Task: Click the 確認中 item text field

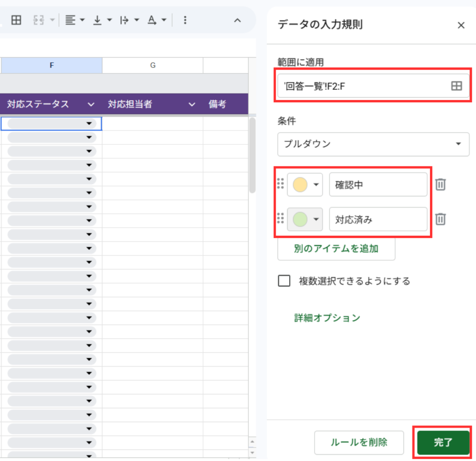Action: [378, 184]
